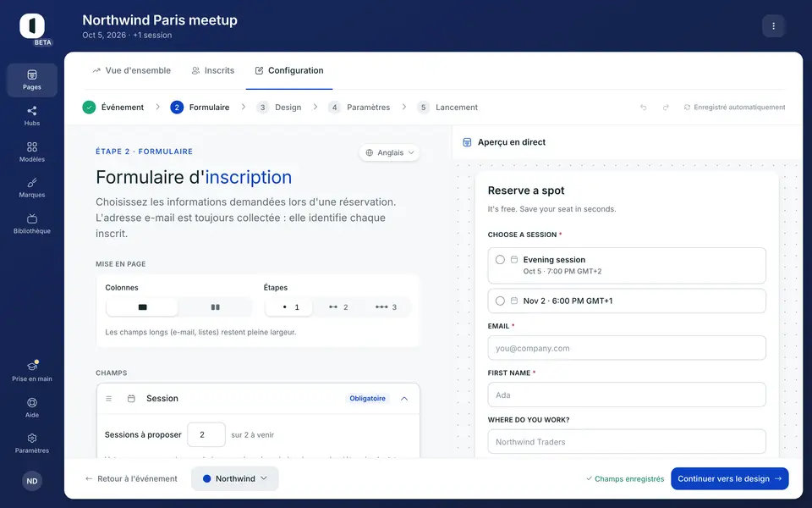Go to step 4 Paramètres
812x508 pixels.
click(359, 108)
